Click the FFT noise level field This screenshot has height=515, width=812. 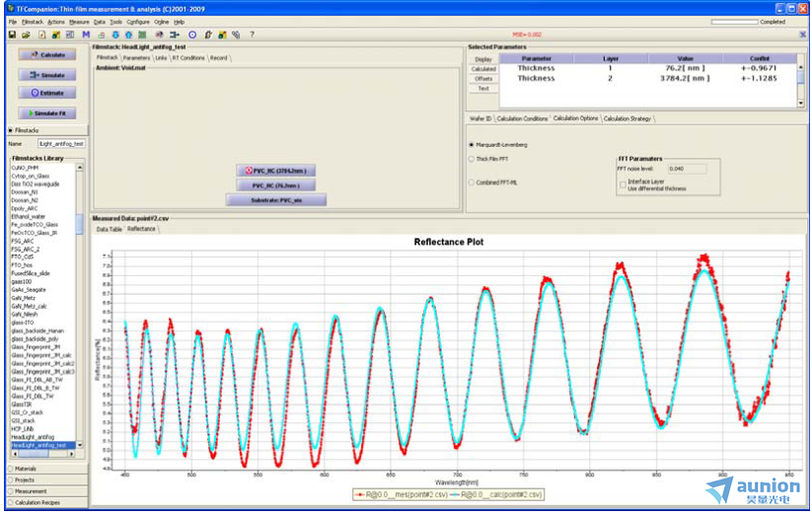tap(687, 169)
